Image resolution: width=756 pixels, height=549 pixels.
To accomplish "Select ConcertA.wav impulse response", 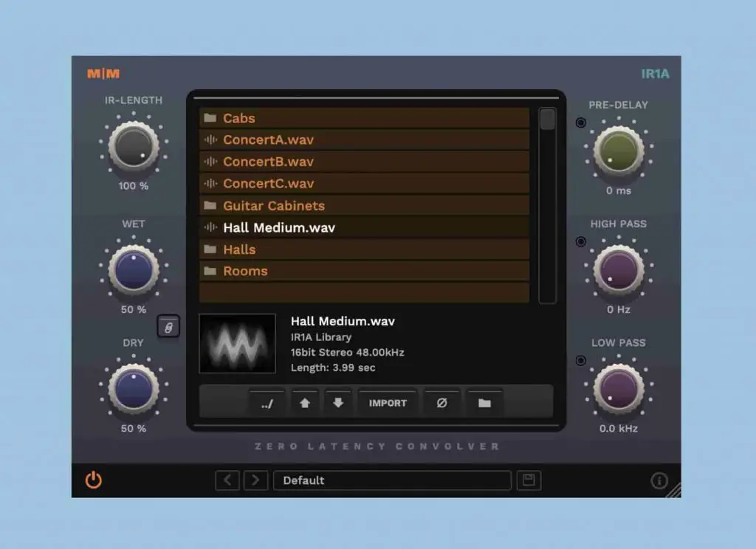I will pyautogui.click(x=364, y=139).
